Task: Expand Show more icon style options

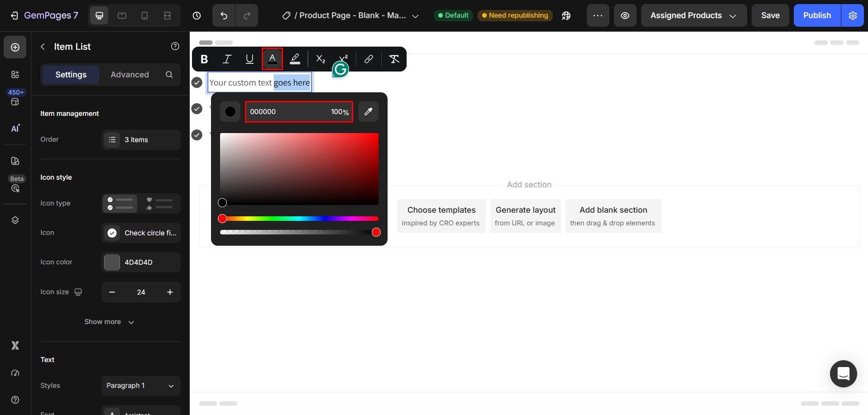Action: click(x=109, y=322)
